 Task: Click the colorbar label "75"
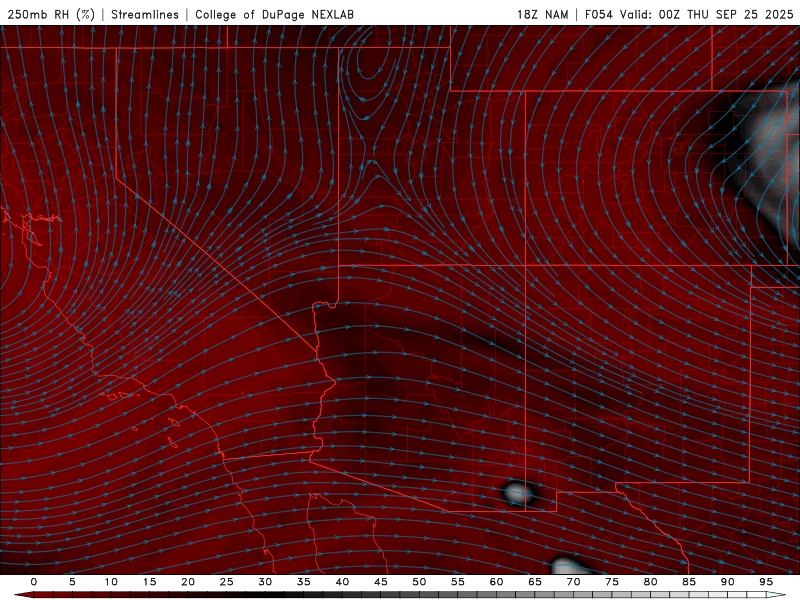pos(612,582)
